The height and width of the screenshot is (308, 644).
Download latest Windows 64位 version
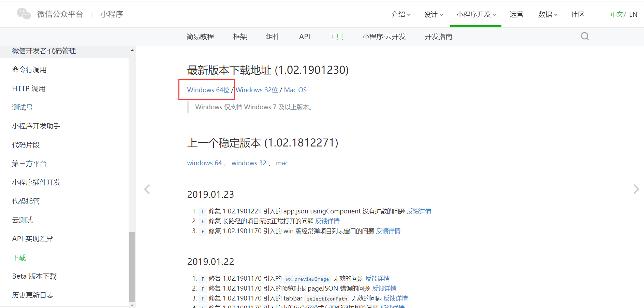point(208,90)
